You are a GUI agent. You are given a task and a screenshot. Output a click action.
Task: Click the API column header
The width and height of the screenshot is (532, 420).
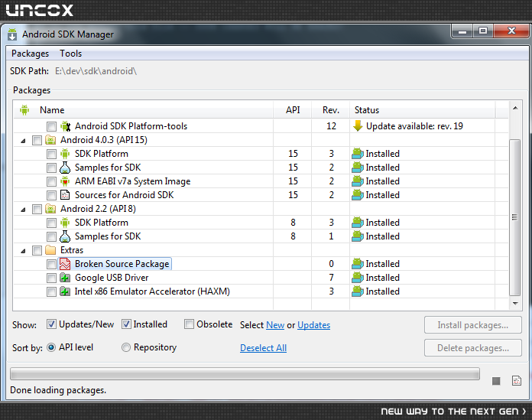293,110
